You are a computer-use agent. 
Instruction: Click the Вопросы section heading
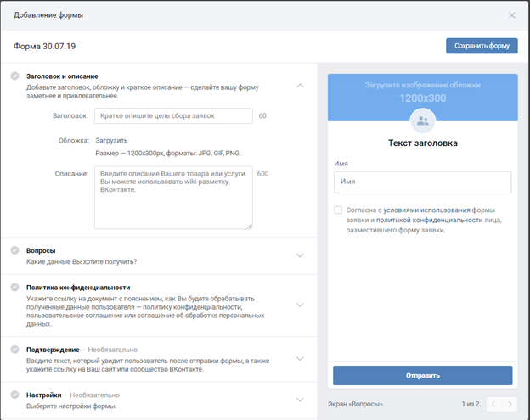point(41,250)
